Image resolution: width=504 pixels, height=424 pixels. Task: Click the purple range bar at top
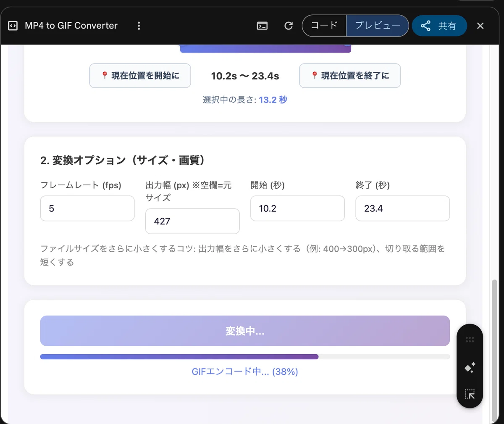coord(265,49)
